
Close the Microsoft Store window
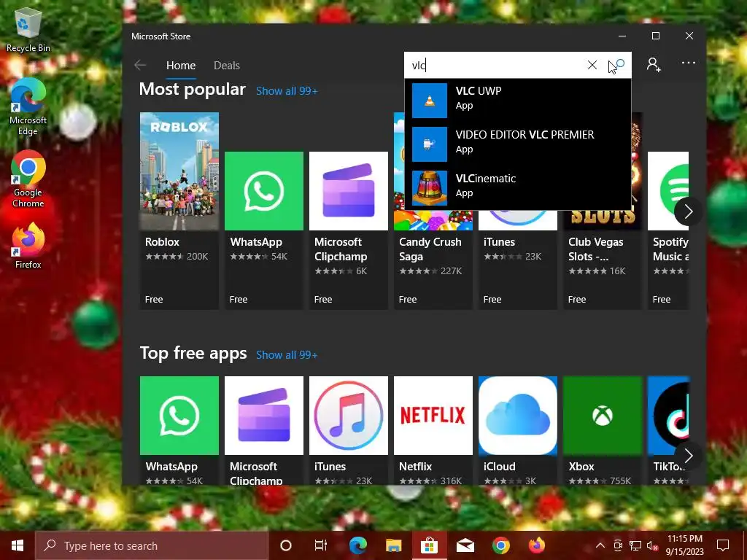689,36
